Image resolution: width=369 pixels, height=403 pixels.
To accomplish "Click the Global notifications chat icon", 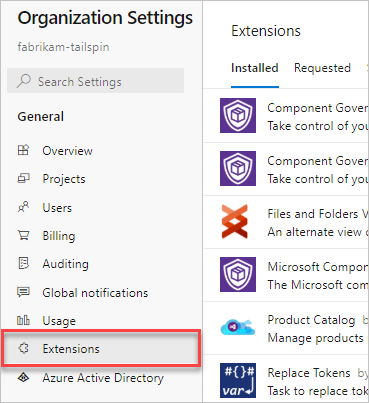I will (23, 292).
